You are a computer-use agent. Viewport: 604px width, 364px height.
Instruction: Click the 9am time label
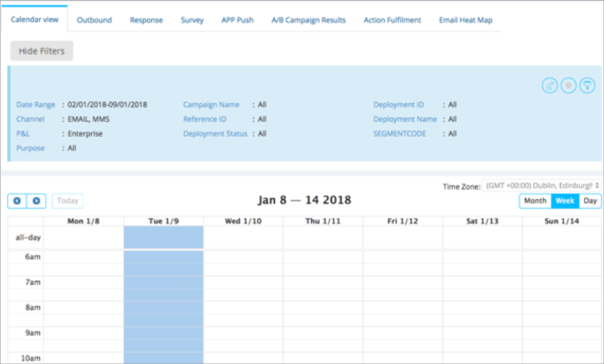[33, 333]
